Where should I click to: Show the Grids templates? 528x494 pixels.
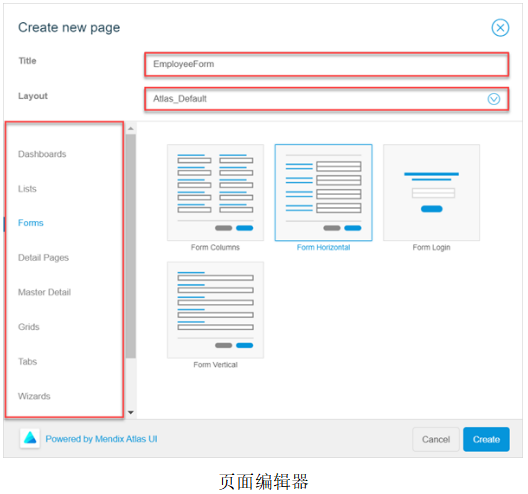29,327
